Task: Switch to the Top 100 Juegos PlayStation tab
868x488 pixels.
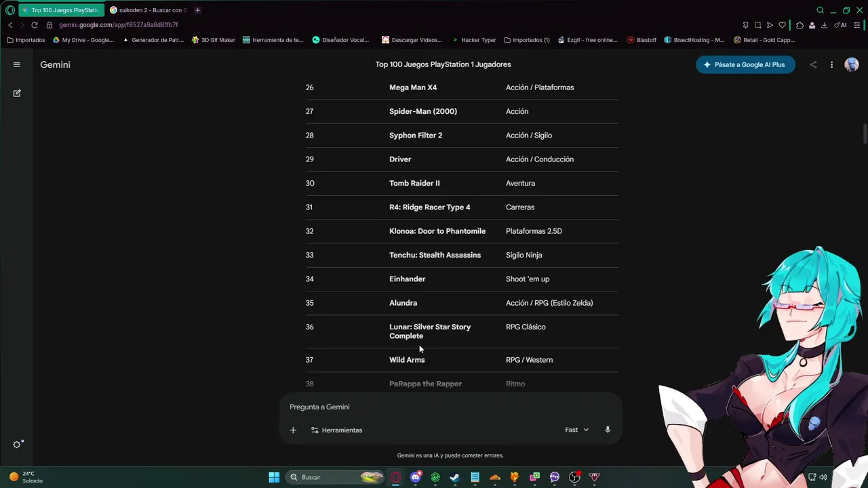Action: tap(61, 10)
